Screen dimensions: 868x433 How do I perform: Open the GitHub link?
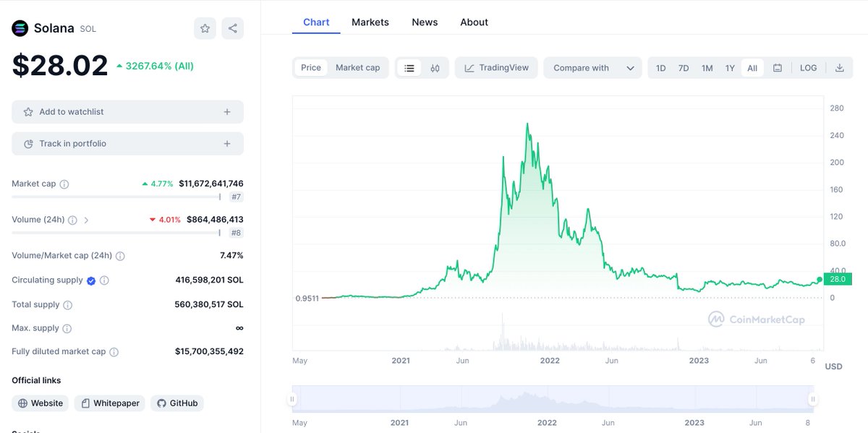177,403
